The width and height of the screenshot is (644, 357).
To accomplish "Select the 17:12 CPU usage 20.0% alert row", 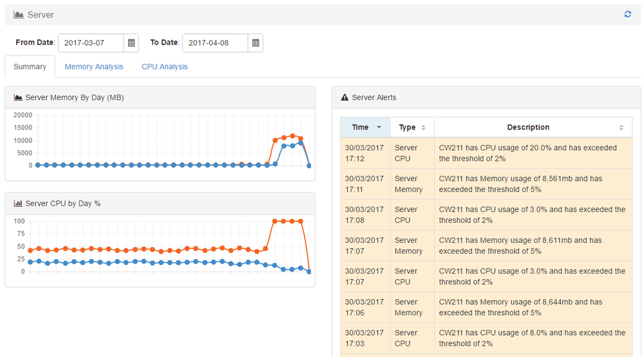I will [x=486, y=153].
